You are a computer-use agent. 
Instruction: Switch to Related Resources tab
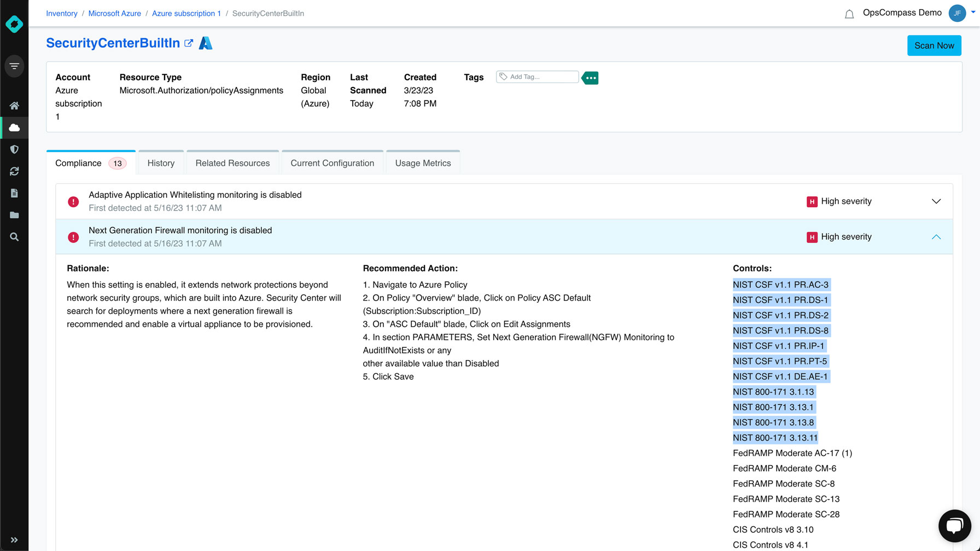tap(232, 163)
